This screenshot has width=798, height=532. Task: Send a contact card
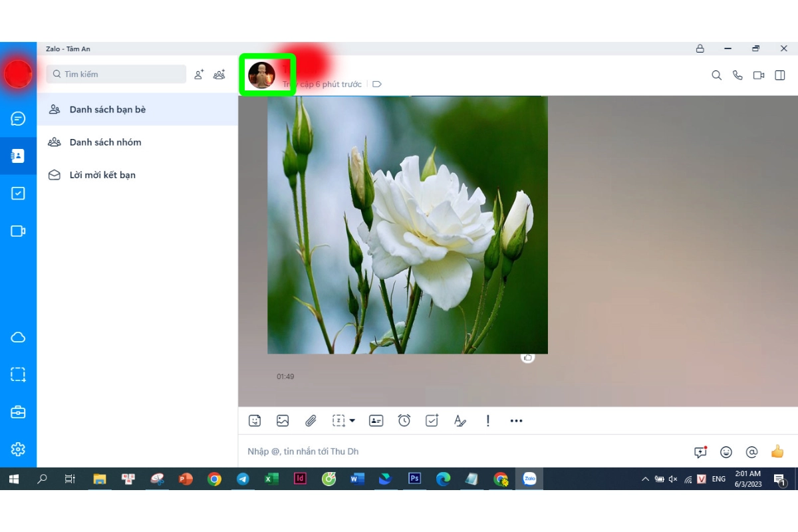[x=376, y=420]
